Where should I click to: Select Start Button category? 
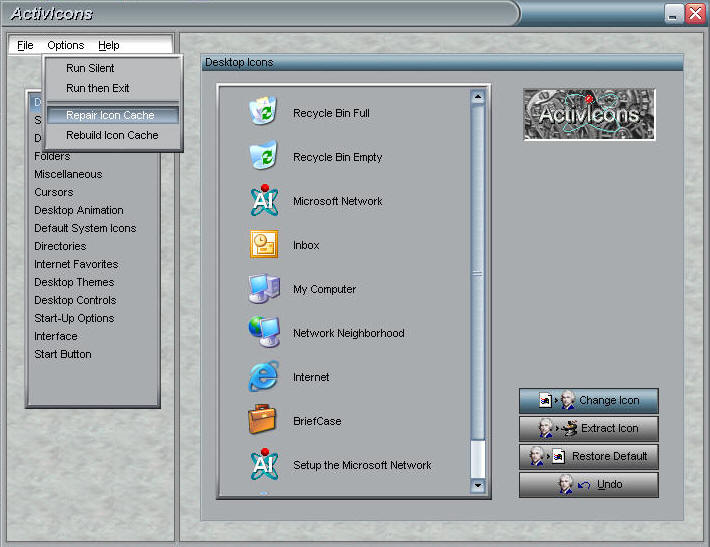(62, 355)
